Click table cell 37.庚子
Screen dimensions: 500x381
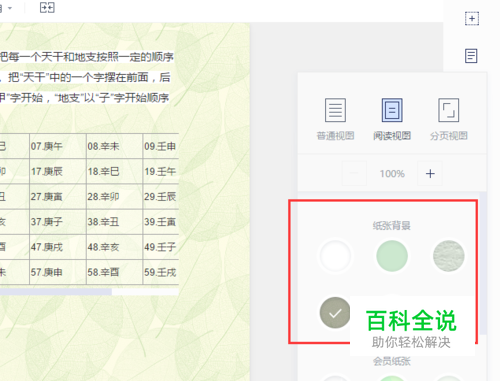[58, 222]
